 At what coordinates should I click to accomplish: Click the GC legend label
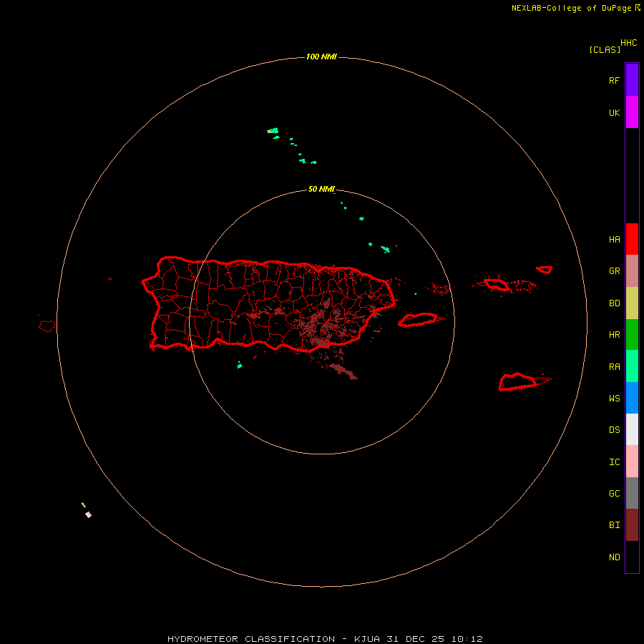(x=614, y=493)
